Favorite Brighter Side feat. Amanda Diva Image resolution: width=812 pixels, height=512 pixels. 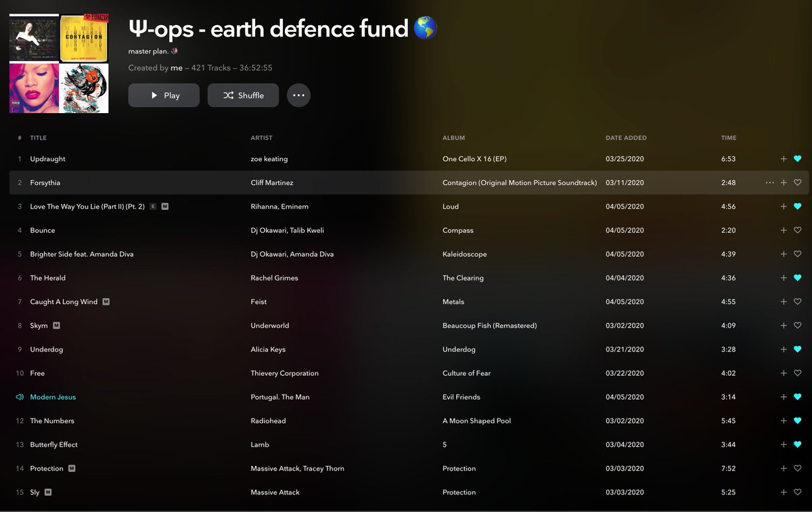(797, 254)
